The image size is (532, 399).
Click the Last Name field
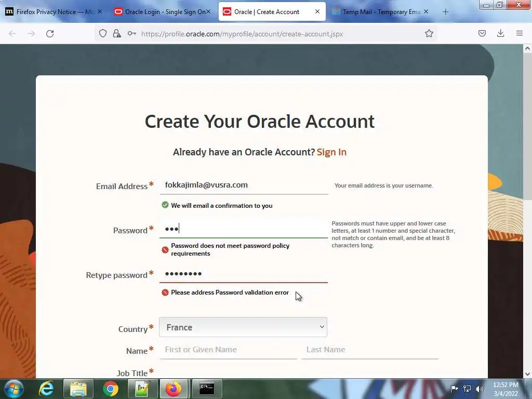pyautogui.click(x=370, y=350)
